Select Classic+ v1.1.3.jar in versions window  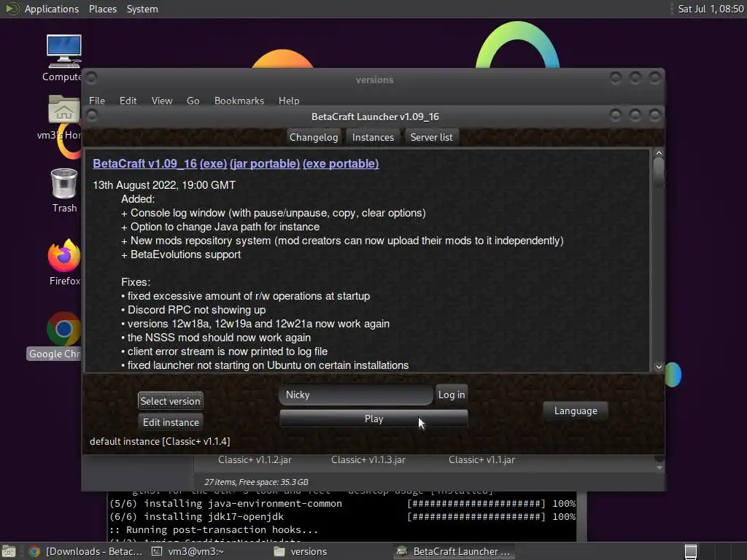(x=368, y=459)
